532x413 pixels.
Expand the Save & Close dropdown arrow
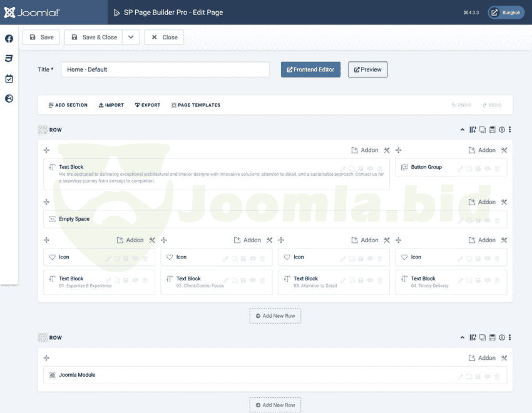[x=131, y=37]
